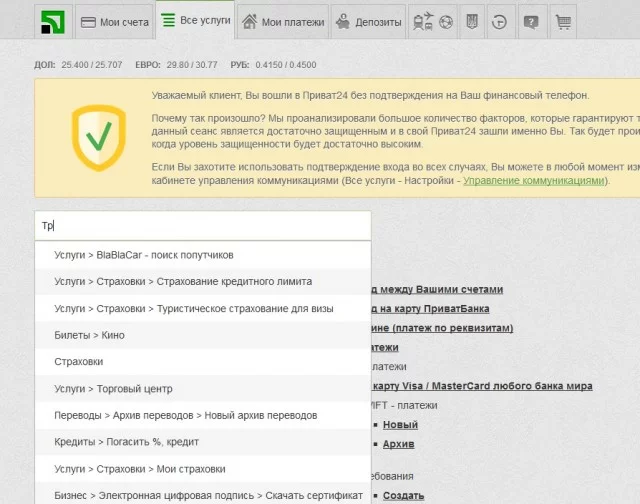Image resolution: width=640 pixels, height=504 pixels.
Task: Select Погасить %, кредит suggestion
Action: [203, 442]
